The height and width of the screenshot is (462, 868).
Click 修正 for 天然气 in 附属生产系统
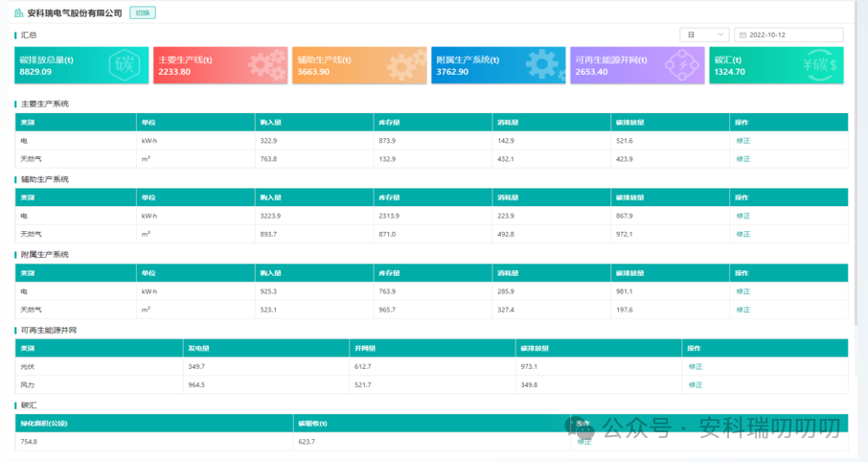[742, 310]
